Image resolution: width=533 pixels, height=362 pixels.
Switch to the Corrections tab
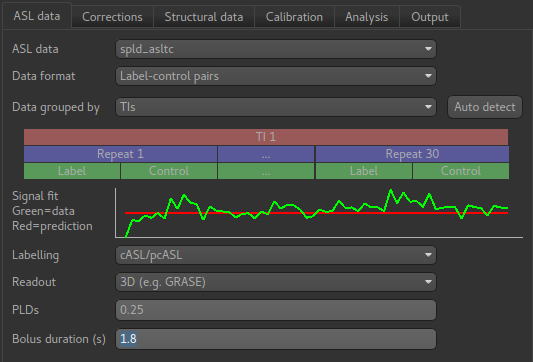[112, 17]
